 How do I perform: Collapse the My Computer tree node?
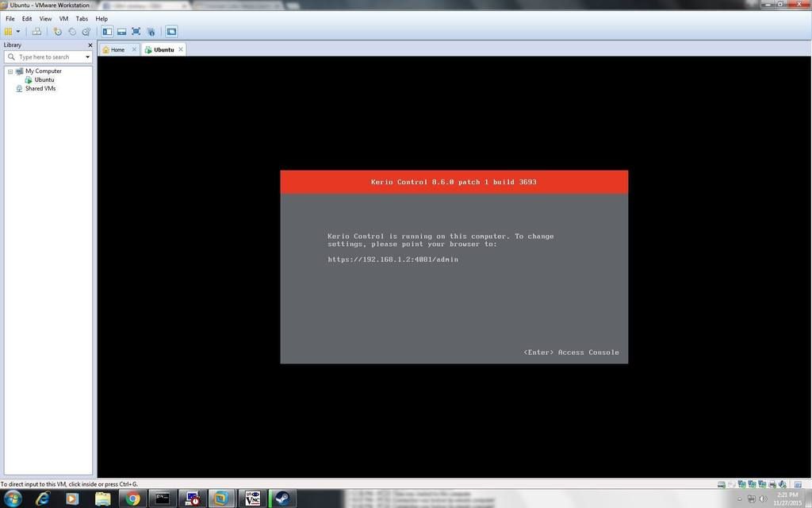(10, 71)
